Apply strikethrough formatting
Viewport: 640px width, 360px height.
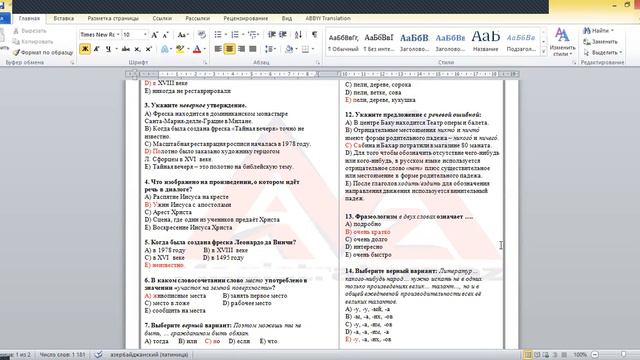click(126, 49)
